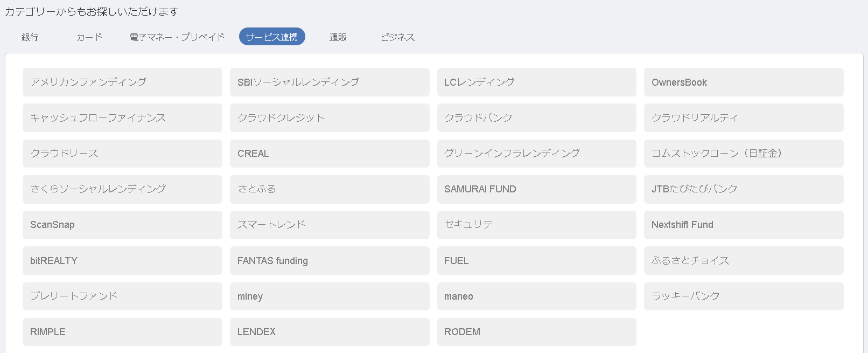
Task: Click the サービス連携 tab
Action: click(272, 37)
